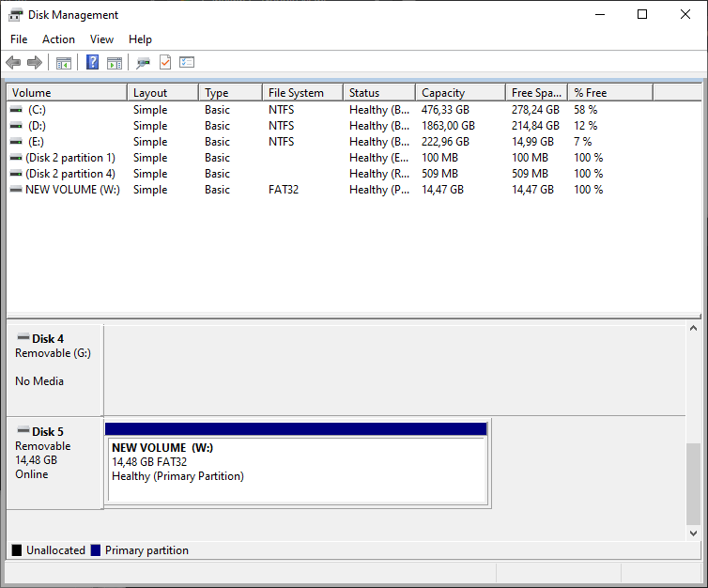Screen dimensions: 708x588
Task: Click the 214,84 GB free space cell
Action: tap(535, 126)
